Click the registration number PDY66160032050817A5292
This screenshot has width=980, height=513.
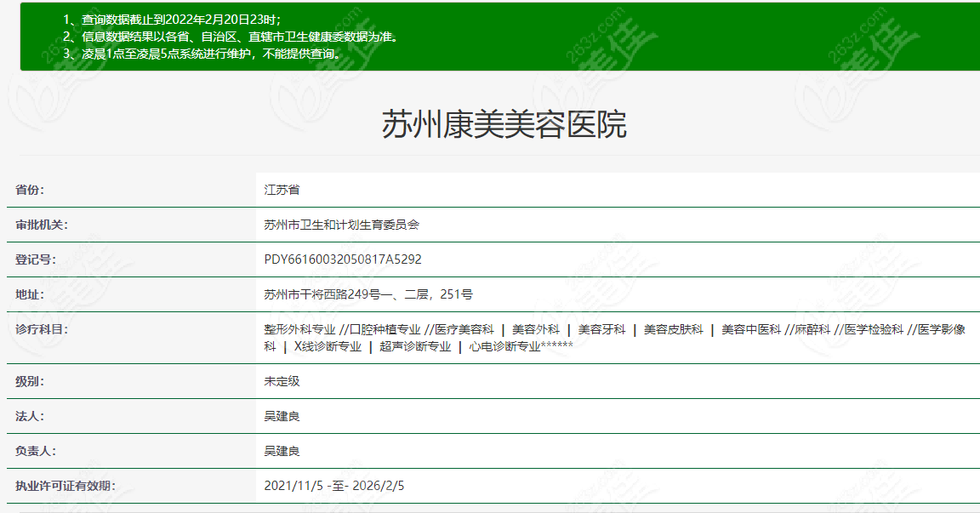(343, 259)
